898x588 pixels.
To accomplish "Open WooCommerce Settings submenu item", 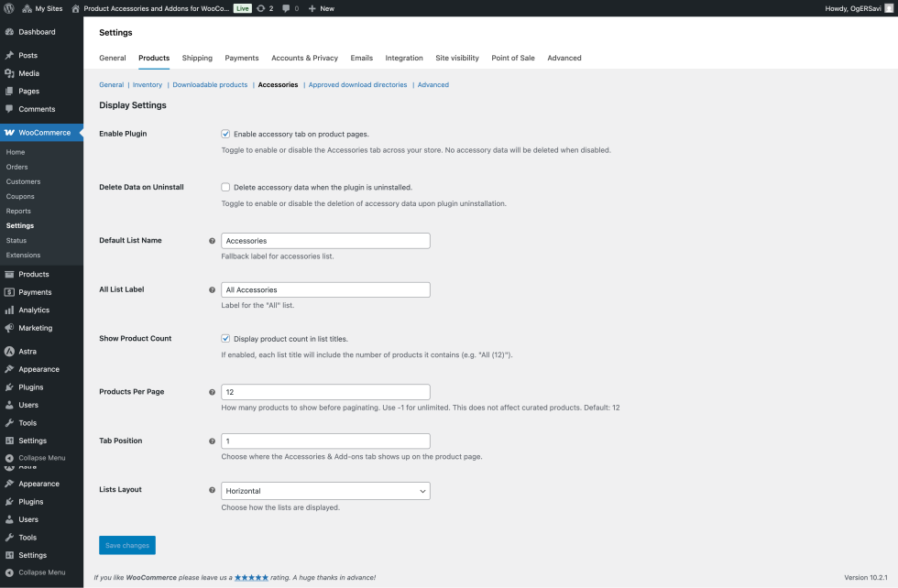I will [20, 225].
